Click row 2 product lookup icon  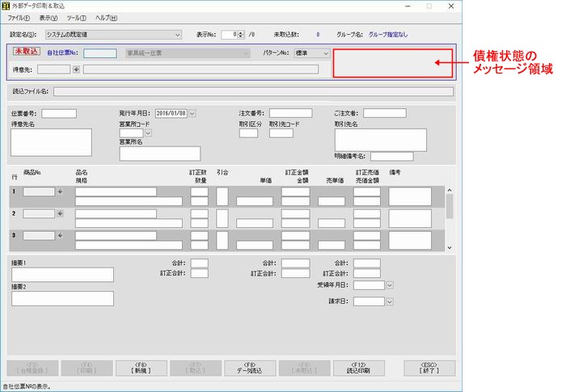coord(61,213)
